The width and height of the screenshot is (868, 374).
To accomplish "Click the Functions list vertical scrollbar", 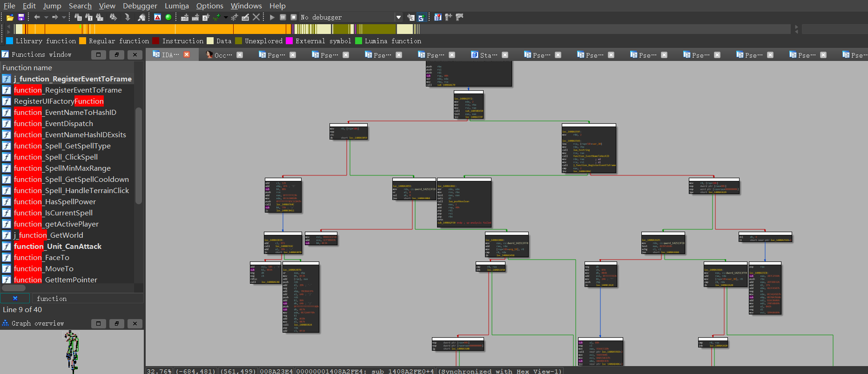I will click(x=138, y=155).
